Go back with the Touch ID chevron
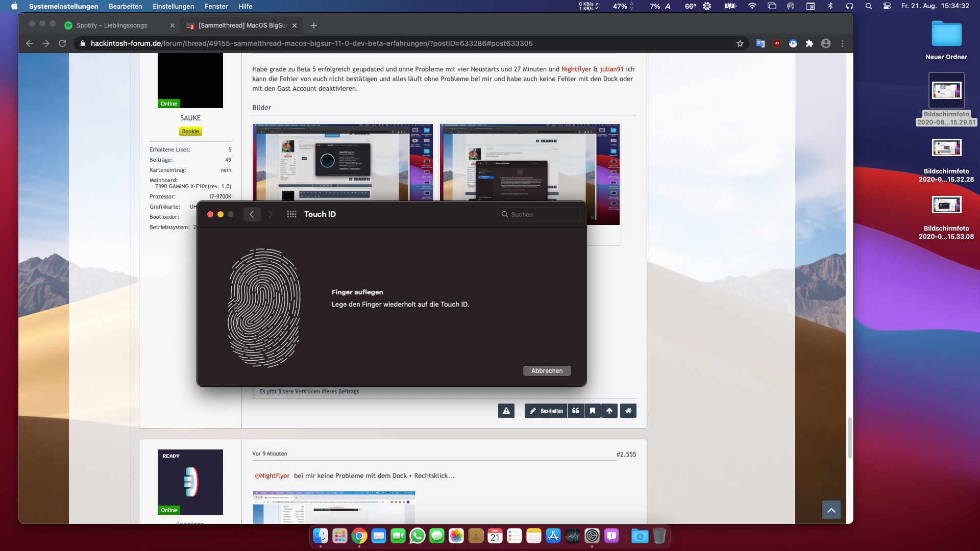 pyautogui.click(x=252, y=214)
